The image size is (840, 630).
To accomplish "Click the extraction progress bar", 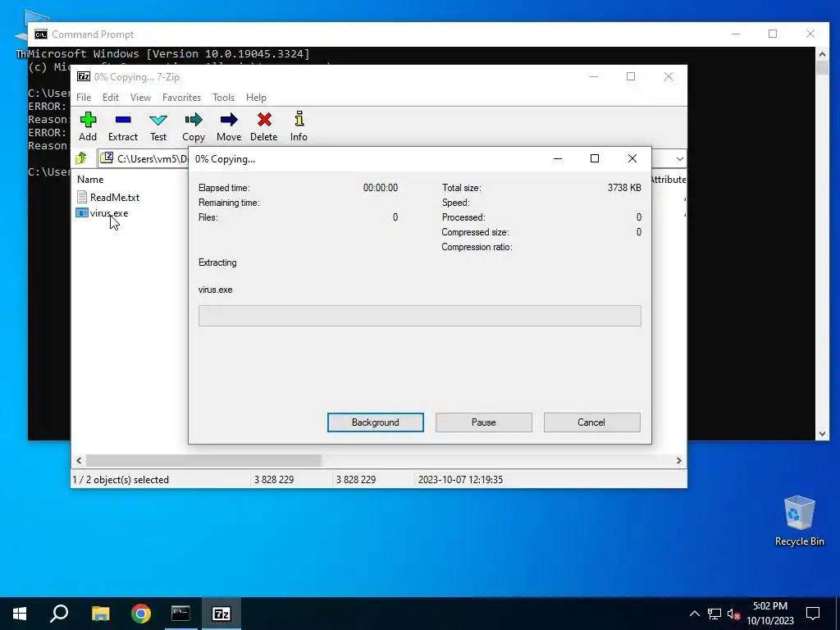I will pos(419,316).
